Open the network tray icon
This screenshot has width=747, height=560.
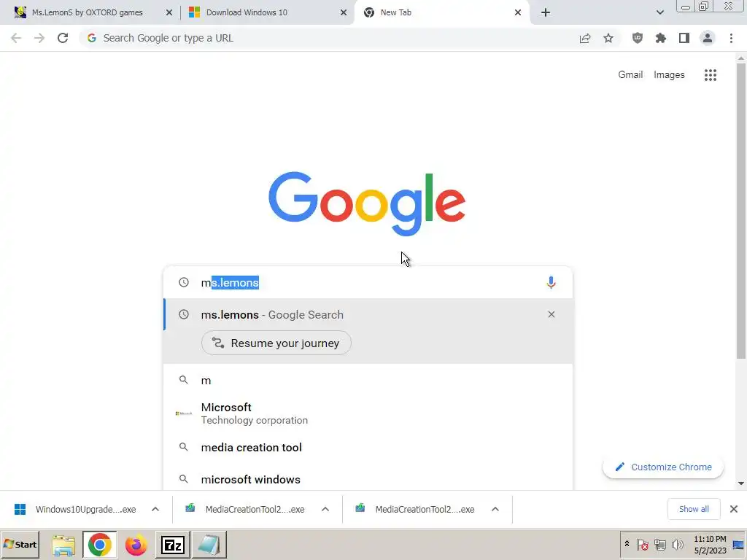click(x=659, y=544)
